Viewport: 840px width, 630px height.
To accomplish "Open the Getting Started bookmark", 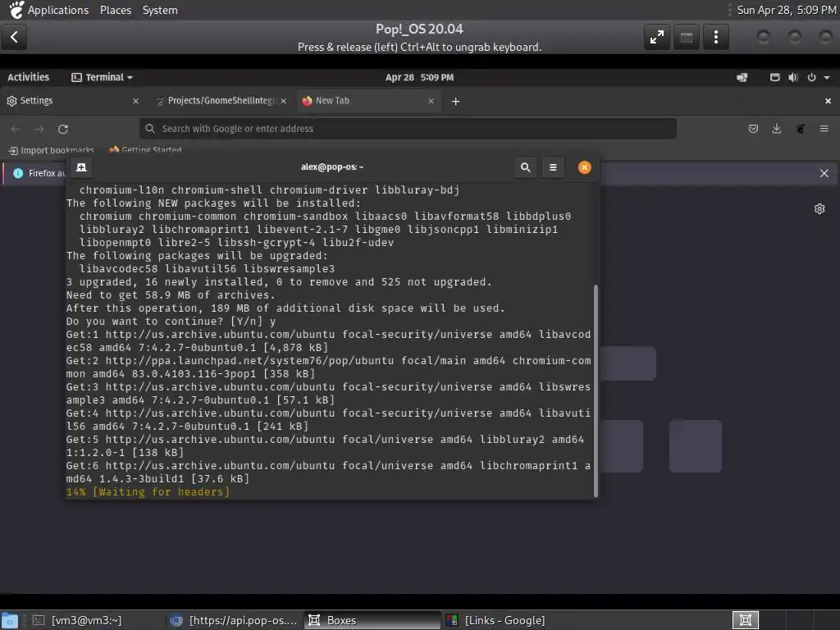I will [x=145, y=151].
